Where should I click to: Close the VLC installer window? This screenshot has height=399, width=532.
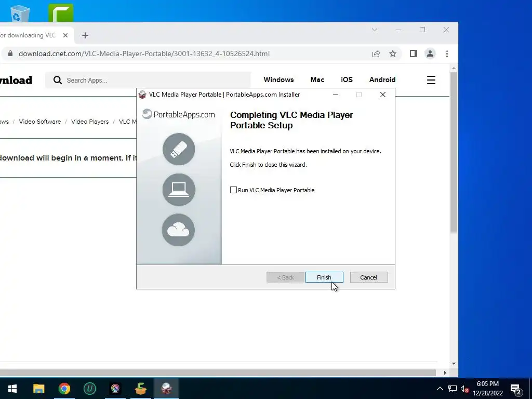tap(383, 95)
